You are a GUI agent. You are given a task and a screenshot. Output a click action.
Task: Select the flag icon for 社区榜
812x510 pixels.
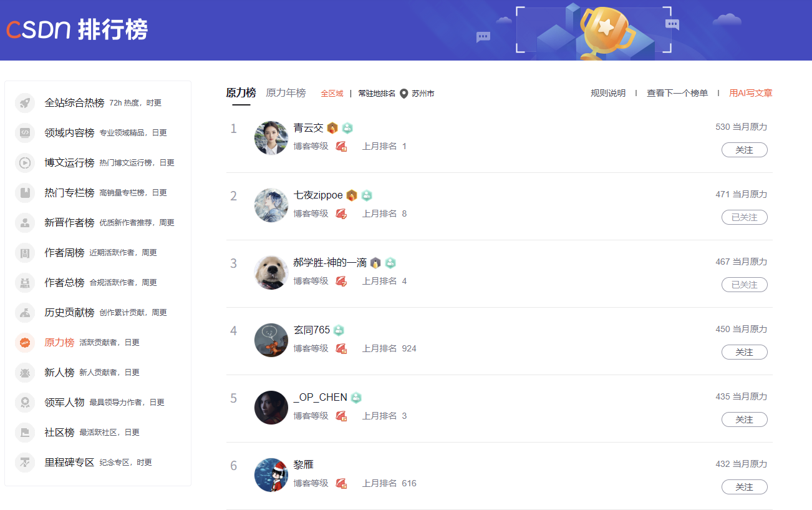[25, 433]
